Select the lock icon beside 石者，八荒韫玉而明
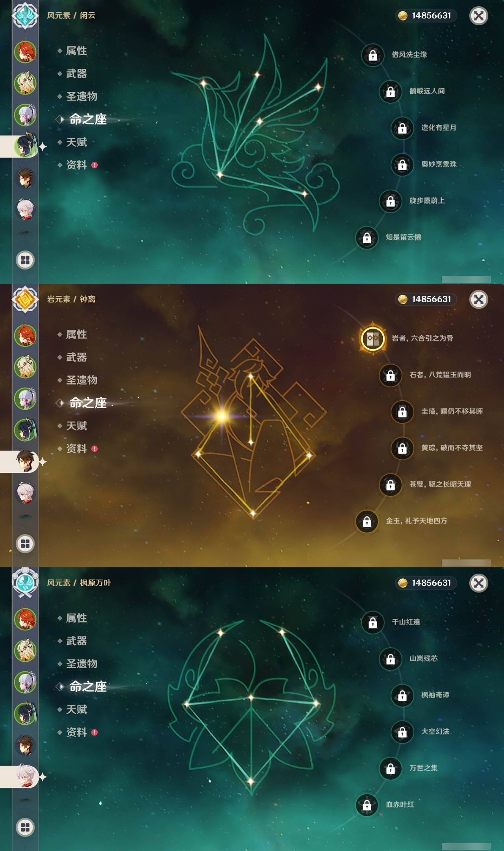Screen dimensions: 504x851 click(x=390, y=375)
